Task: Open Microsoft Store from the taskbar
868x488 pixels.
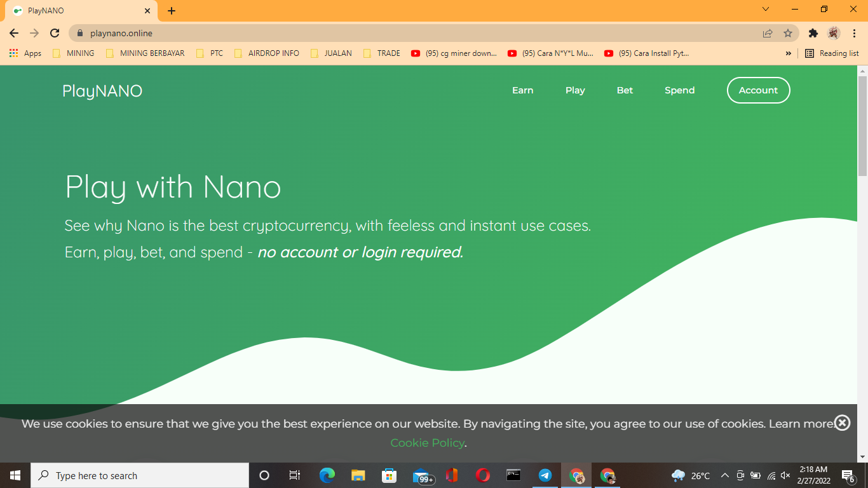Action: point(389,475)
